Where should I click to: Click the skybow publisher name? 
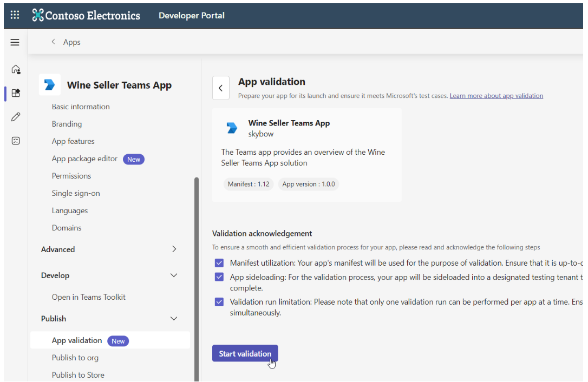[260, 134]
